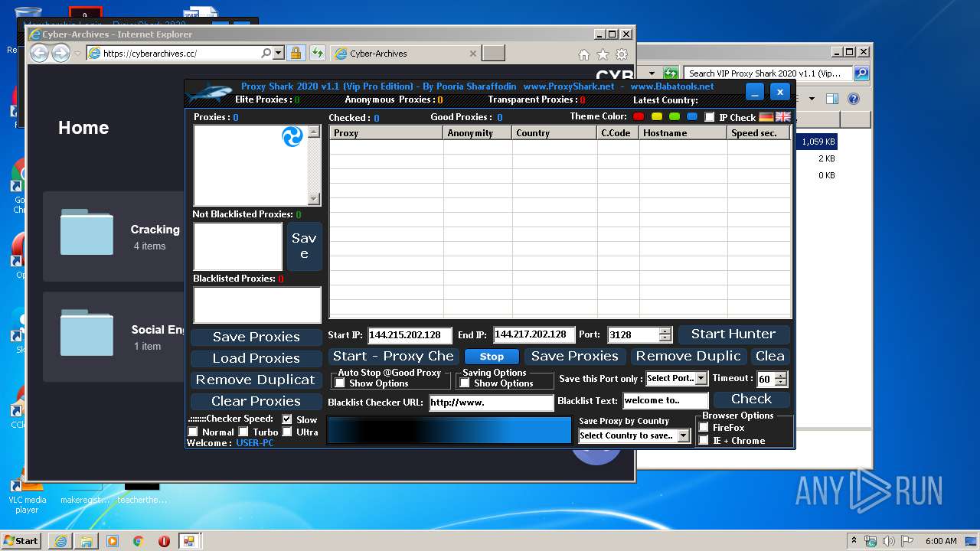
Task: Sort by Country column header
Action: (x=554, y=132)
